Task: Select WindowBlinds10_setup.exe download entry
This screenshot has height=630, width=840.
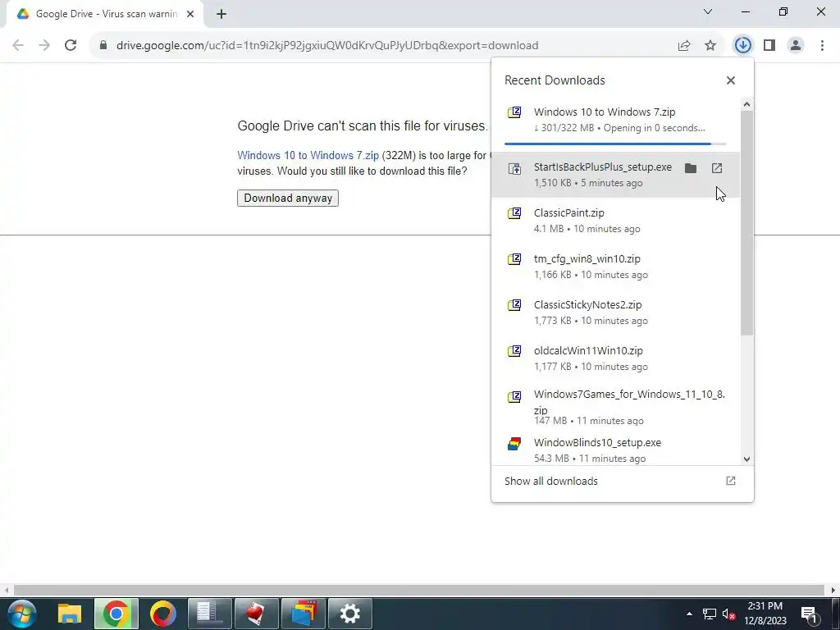Action: coord(615,449)
